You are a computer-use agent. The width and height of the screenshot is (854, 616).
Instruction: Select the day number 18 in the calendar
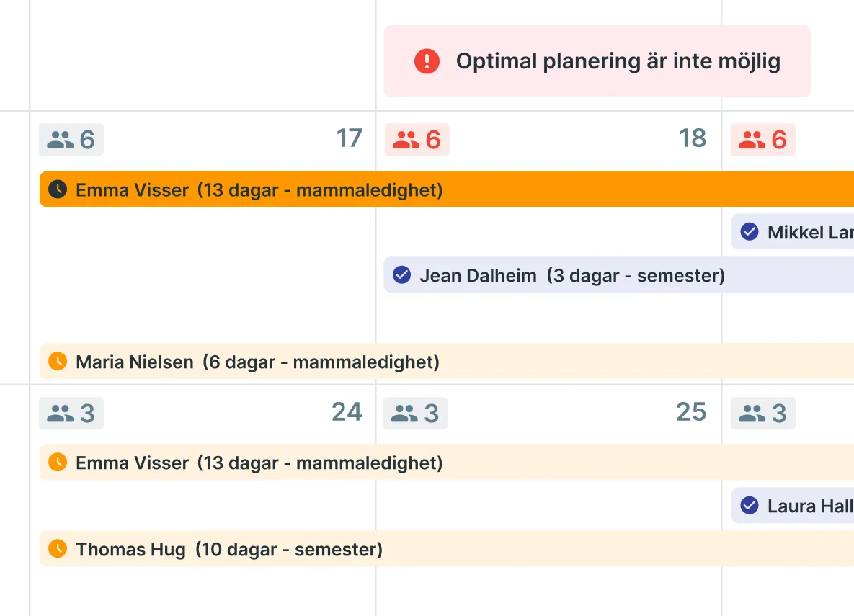[x=693, y=138]
